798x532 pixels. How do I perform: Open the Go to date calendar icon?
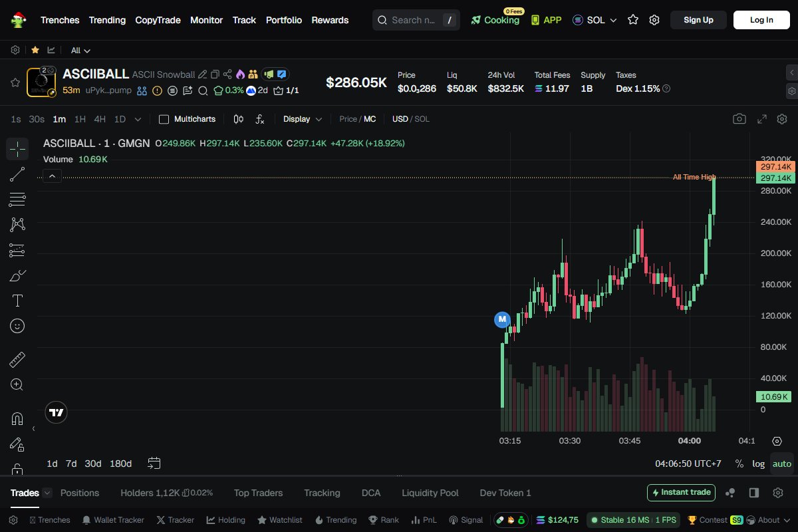[x=154, y=463]
